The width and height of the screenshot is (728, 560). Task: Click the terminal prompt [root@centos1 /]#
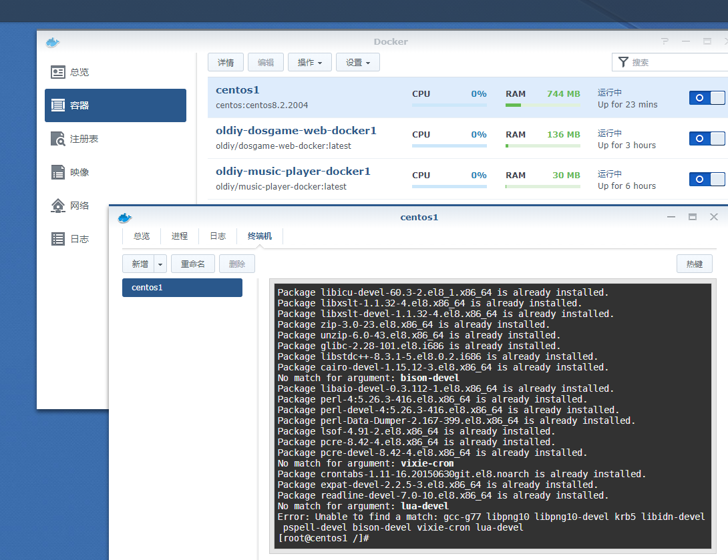click(x=324, y=538)
